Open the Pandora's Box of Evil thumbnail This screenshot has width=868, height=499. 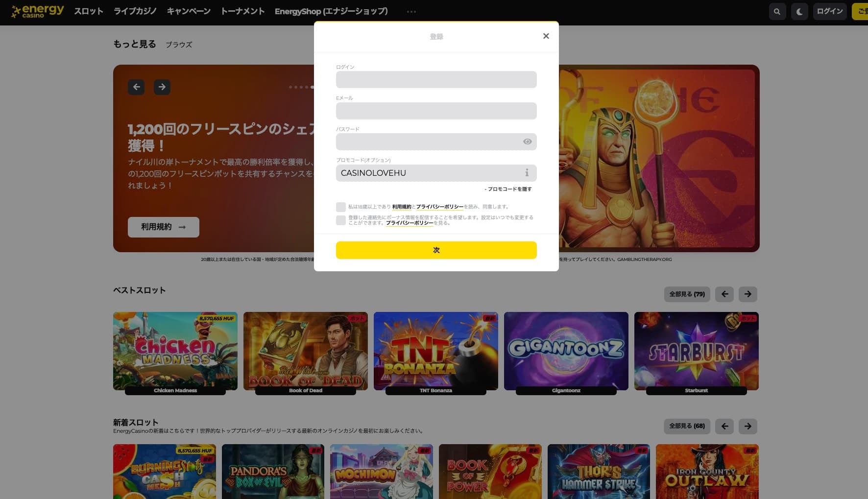pos(273,472)
